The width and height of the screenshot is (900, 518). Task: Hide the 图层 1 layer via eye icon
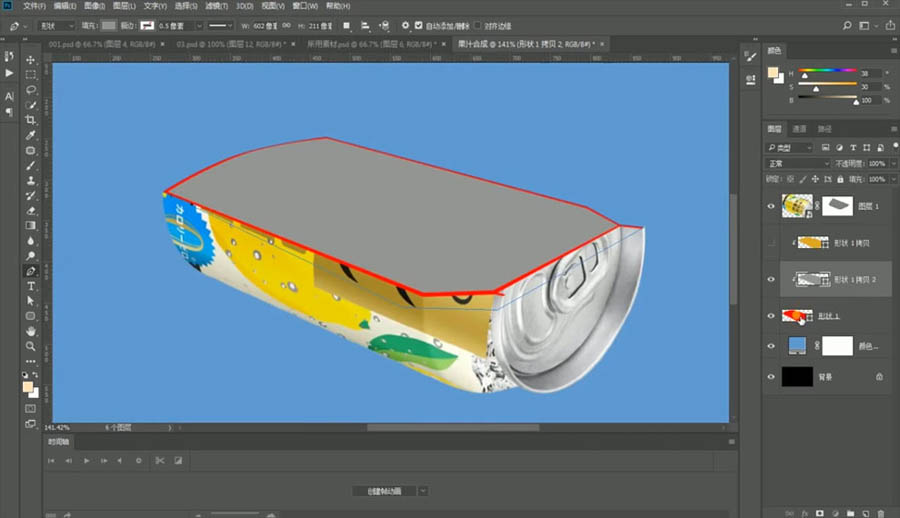pos(770,206)
